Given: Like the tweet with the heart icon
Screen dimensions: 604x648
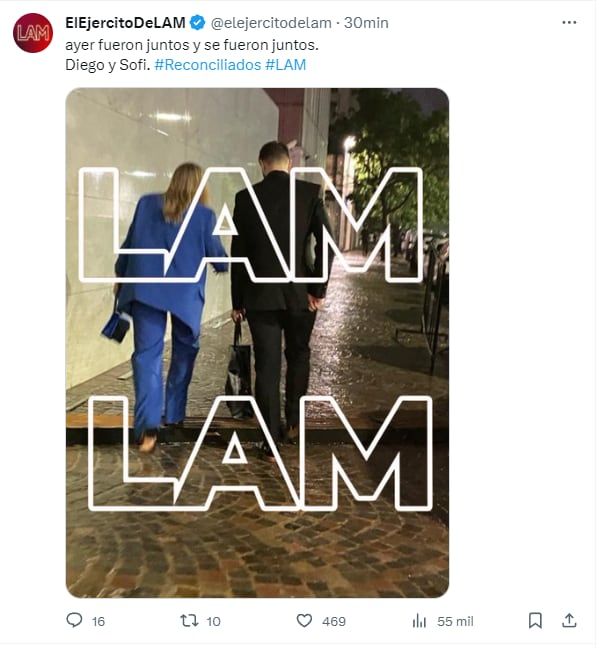Looking at the screenshot, I should tap(304, 621).
